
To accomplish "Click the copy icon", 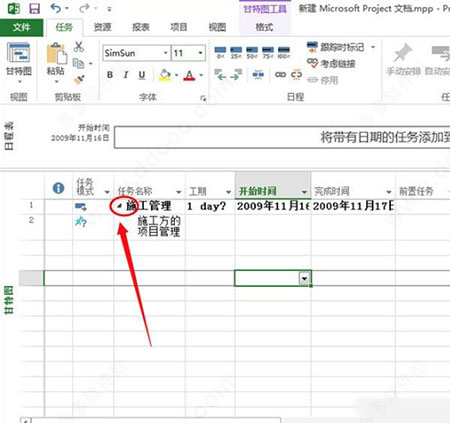I will click(x=78, y=63).
